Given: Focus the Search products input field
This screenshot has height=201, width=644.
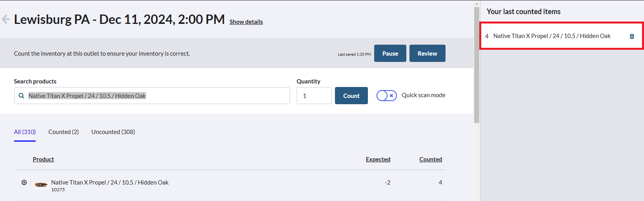Looking at the screenshot, I should [x=152, y=96].
